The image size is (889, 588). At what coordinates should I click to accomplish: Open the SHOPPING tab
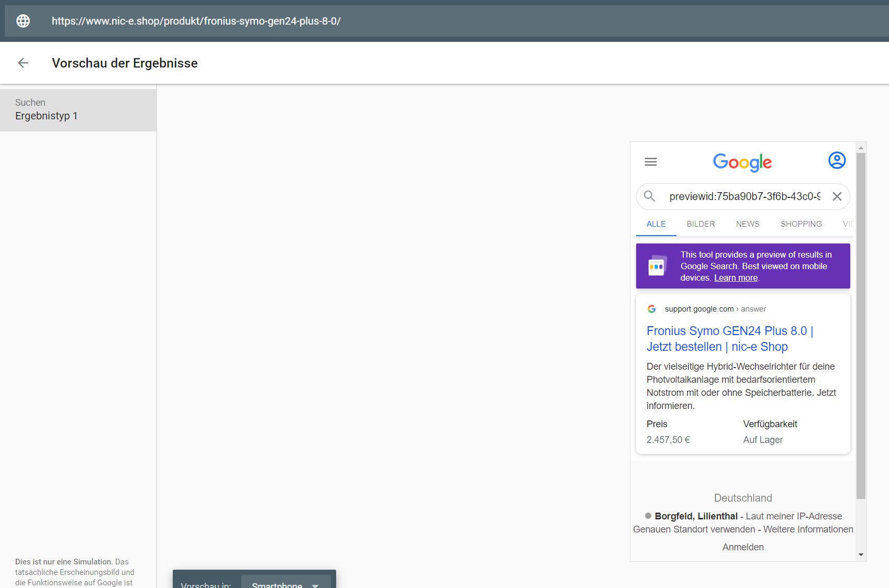801,224
